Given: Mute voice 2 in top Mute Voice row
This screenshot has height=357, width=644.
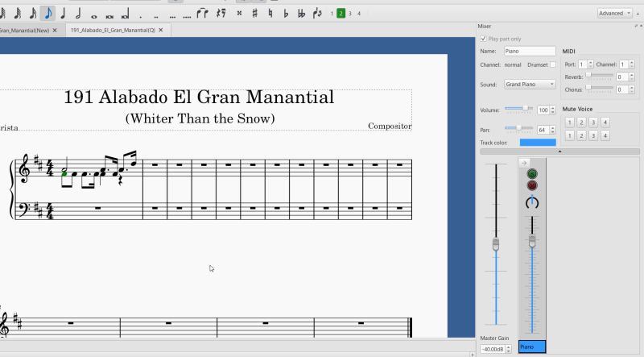Looking at the screenshot, I should point(581,122).
